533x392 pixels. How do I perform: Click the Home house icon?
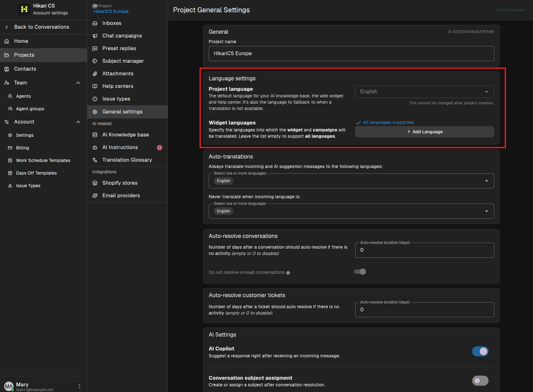7,41
